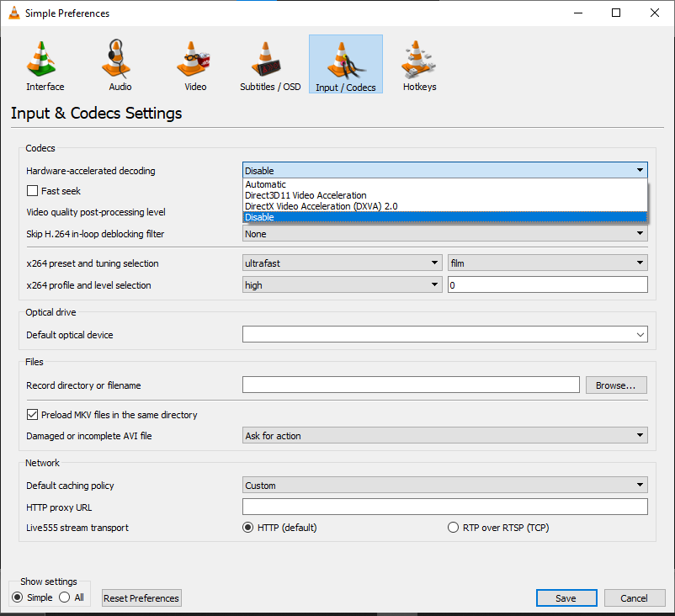675x616 pixels.
Task: Click the Input & Codecs Settings heading
Action: pos(97,114)
